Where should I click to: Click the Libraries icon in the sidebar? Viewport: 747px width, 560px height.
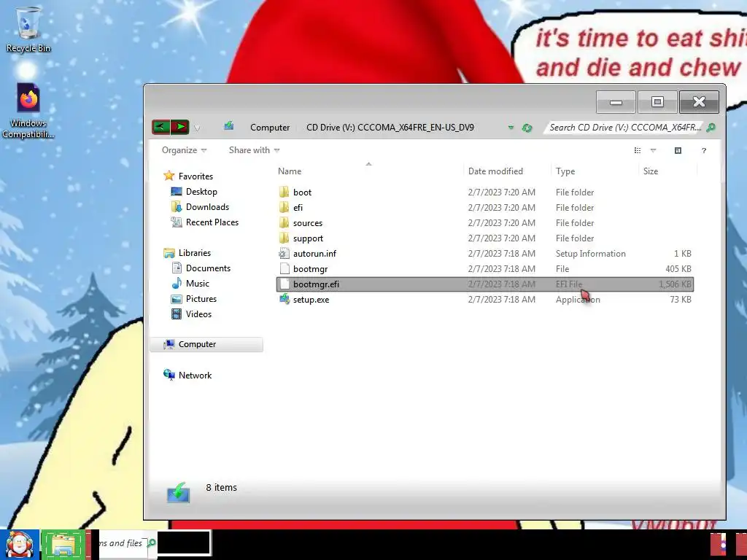pyautogui.click(x=169, y=253)
